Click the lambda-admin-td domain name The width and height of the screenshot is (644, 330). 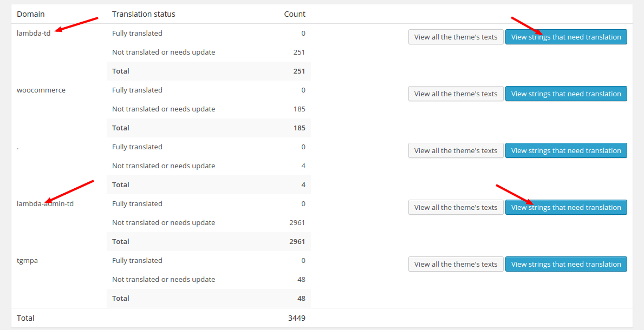45,203
